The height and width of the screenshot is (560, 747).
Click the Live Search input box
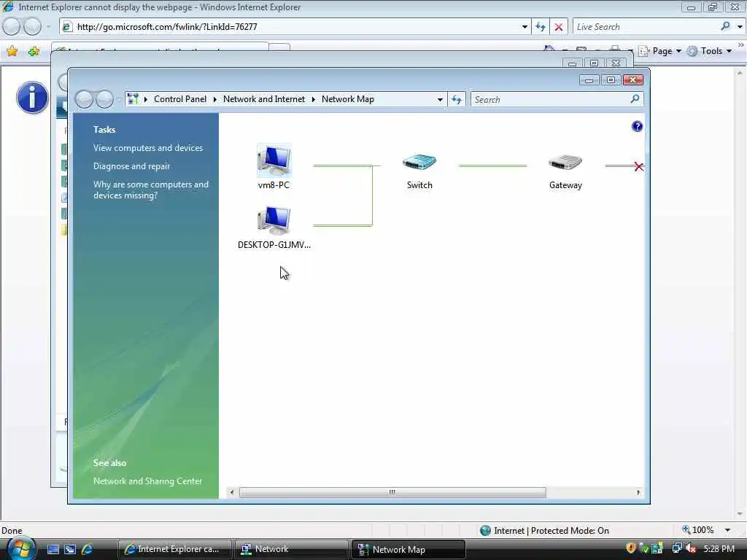click(646, 27)
